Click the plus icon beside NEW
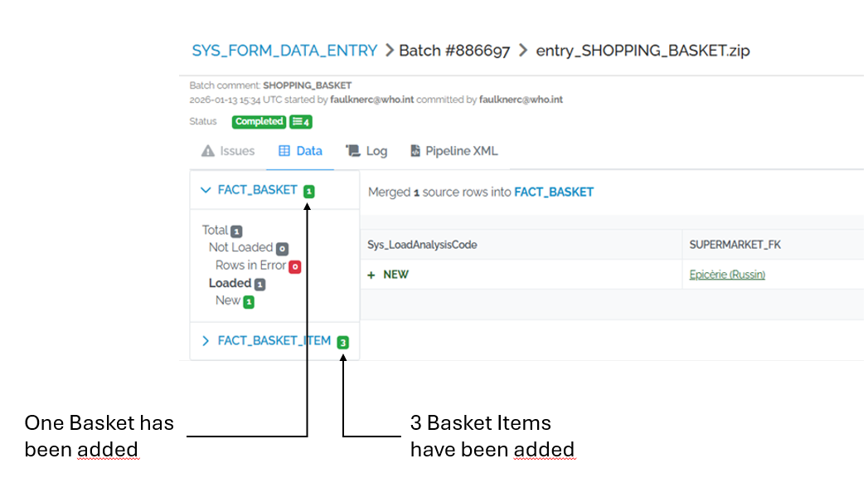 click(x=371, y=274)
